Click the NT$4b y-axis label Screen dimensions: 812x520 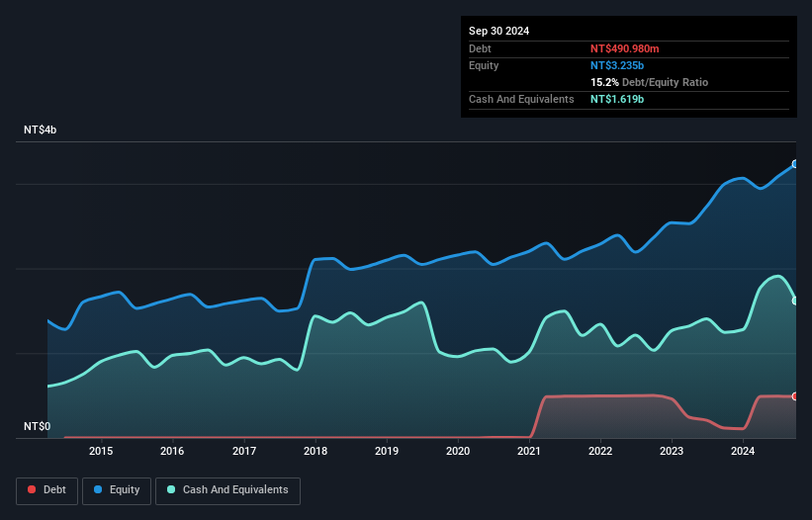pos(40,130)
